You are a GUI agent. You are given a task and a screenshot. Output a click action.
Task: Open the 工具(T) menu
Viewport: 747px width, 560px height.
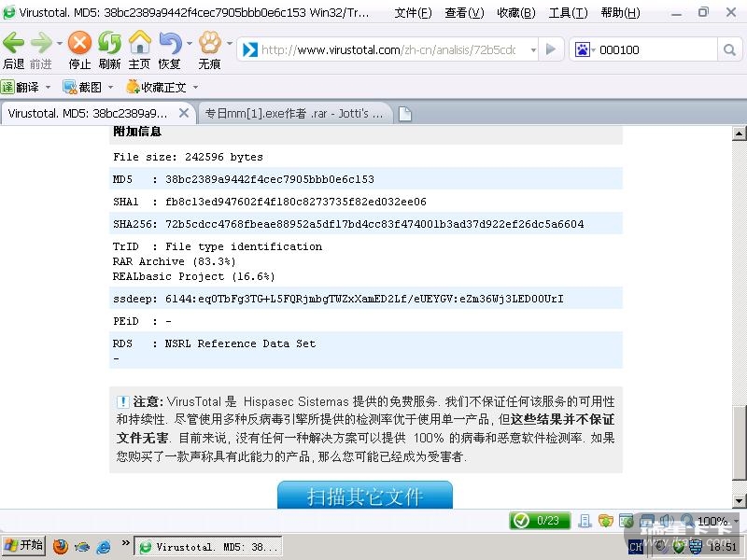(x=568, y=13)
